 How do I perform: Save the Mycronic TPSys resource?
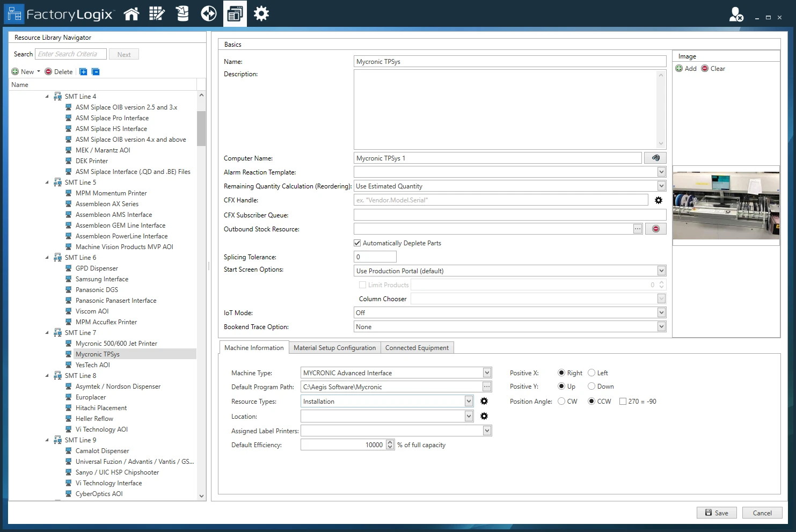716,513
